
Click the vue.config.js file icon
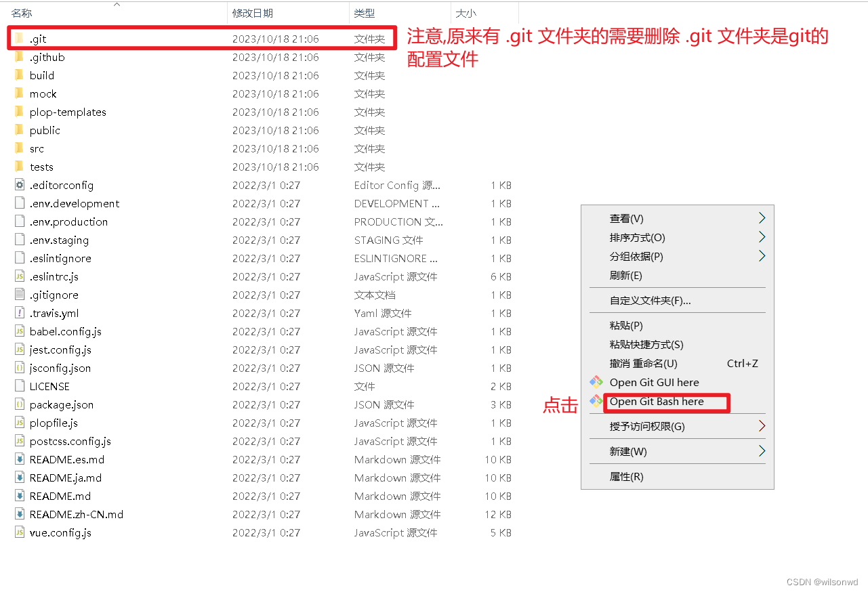point(19,532)
